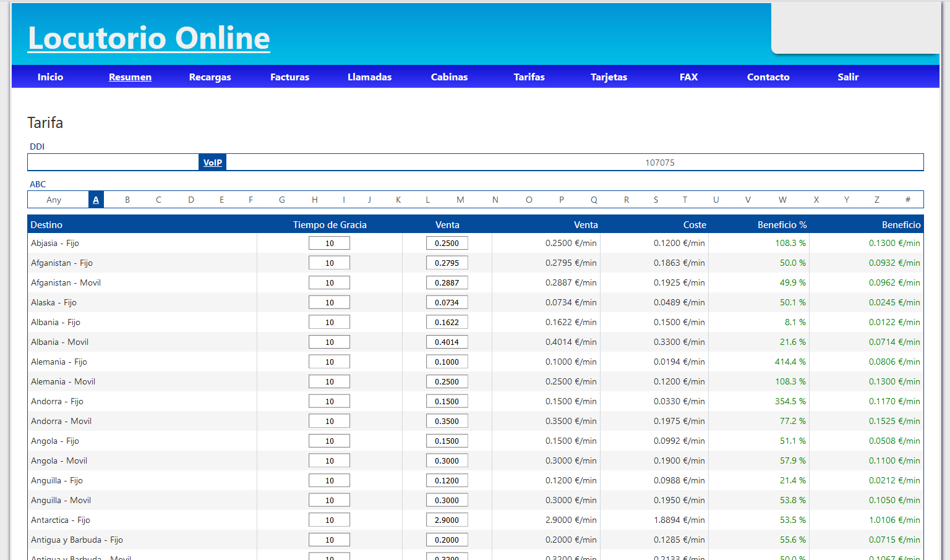Image resolution: width=950 pixels, height=560 pixels.
Task: Select the 1.0106 €/min benefit value
Action: pos(894,520)
